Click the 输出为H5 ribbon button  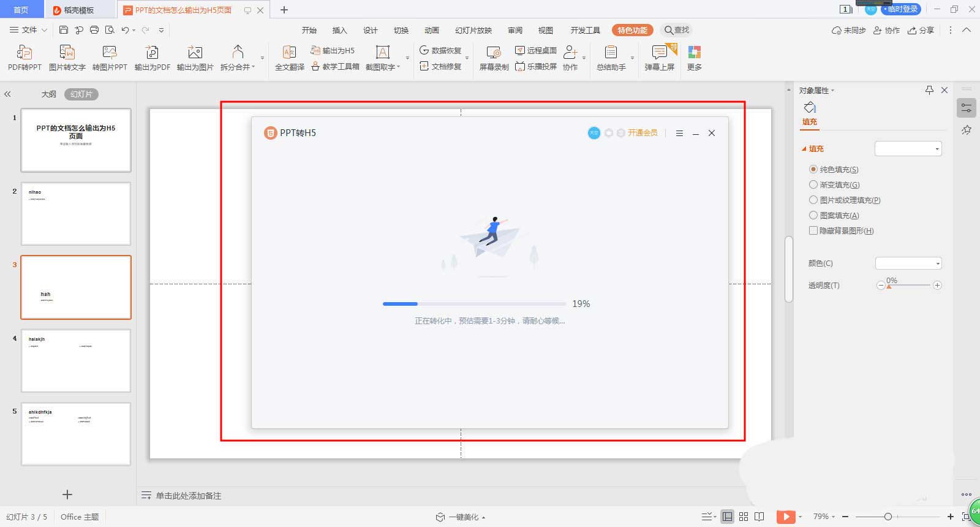333,50
